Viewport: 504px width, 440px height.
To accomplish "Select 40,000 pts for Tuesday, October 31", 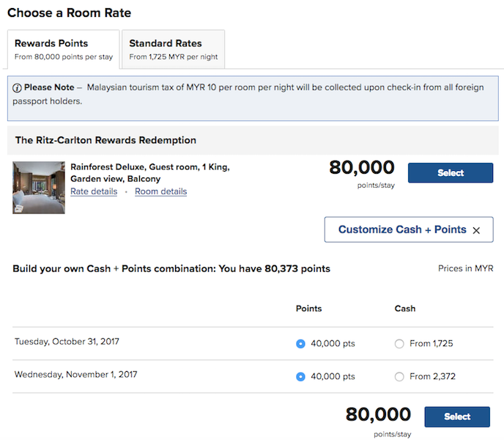I will (x=300, y=344).
